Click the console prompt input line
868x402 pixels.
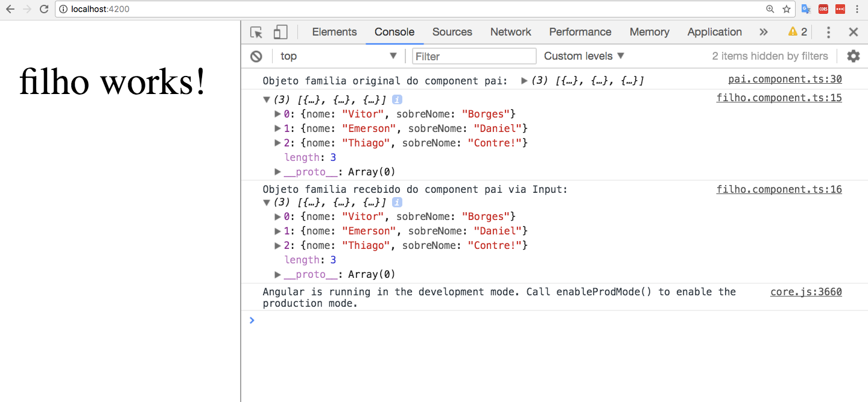point(554,321)
